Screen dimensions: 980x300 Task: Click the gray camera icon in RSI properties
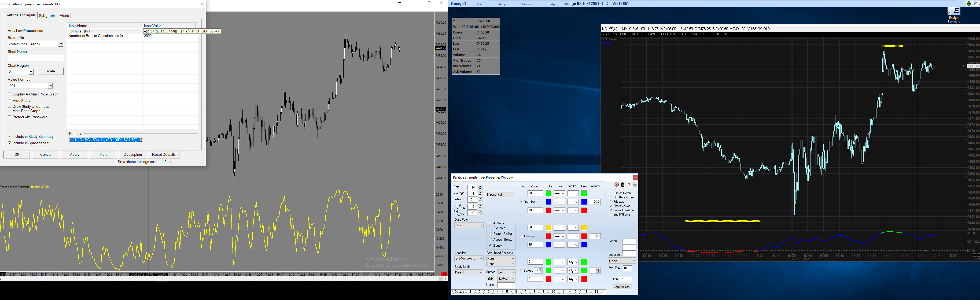[635, 184]
